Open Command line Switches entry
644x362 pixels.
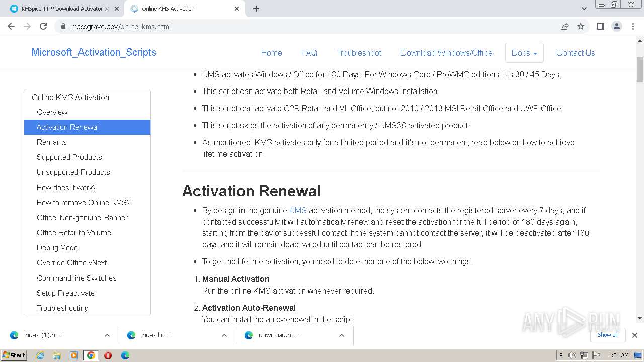[x=76, y=278]
